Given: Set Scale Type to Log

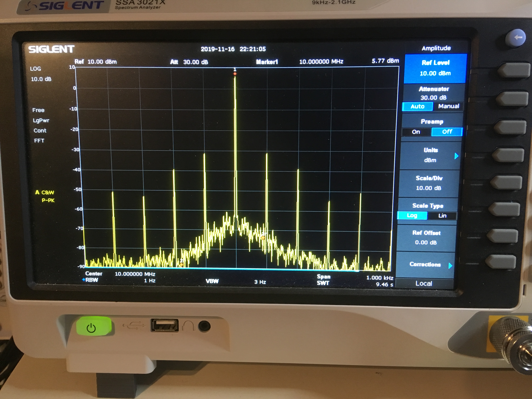Looking at the screenshot, I should [412, 215].
